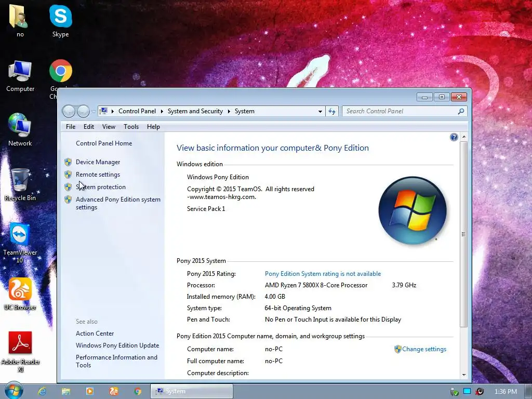Viewport: 532px width, 399px height.
Task: Open the Help menu
Action: click(x=153, y=127)
